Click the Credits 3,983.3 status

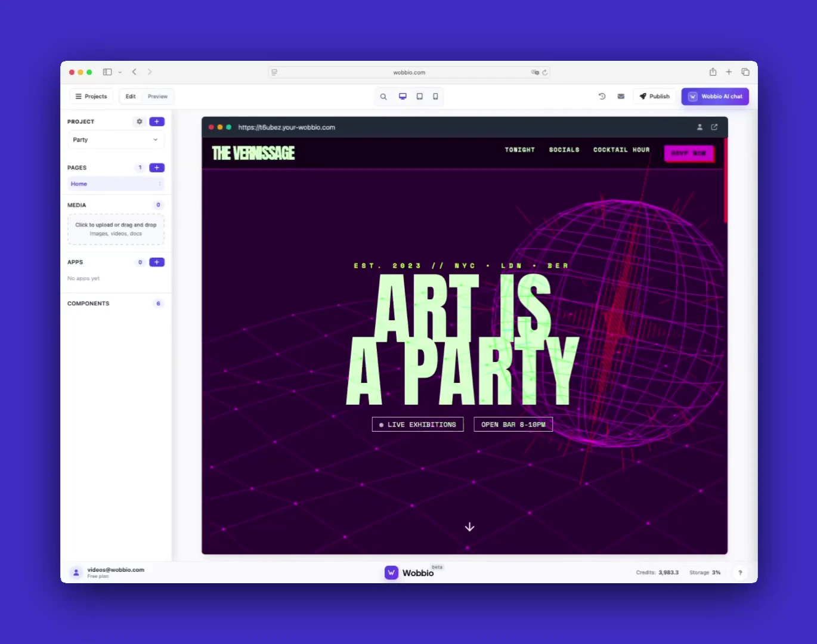point(657,572)
